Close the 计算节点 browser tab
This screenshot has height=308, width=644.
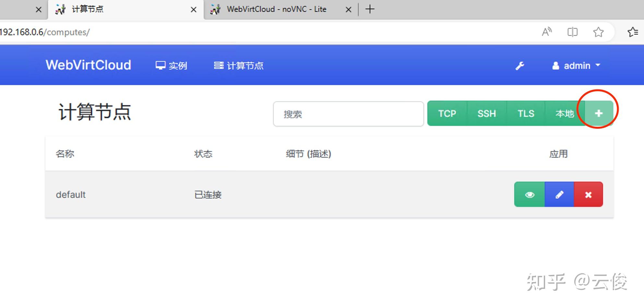[x=194, y=10]
